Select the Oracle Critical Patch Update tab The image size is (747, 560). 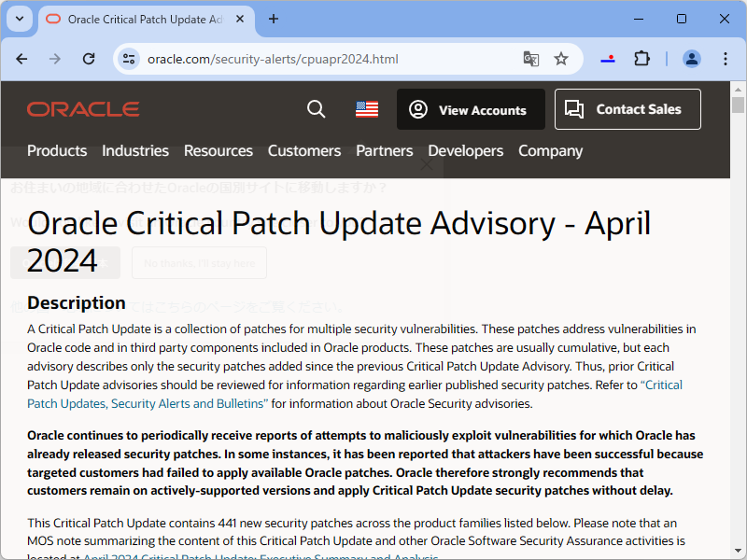pos(140,19)
